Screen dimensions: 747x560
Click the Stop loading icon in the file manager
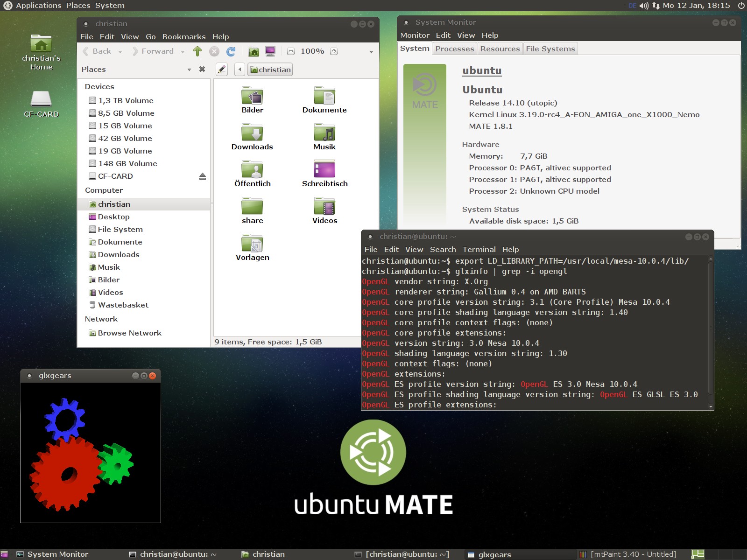coord(214,51)
